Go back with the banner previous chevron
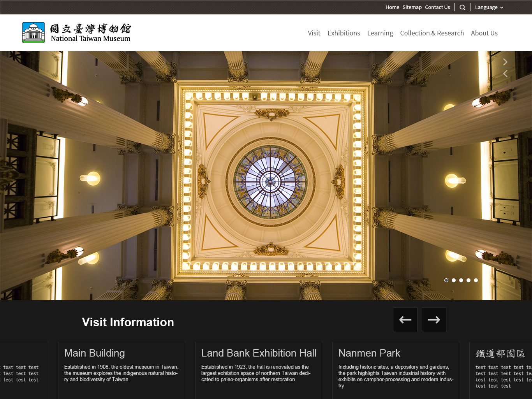The height and width of the screenshot is (399, 532). (x=505, y=74)
